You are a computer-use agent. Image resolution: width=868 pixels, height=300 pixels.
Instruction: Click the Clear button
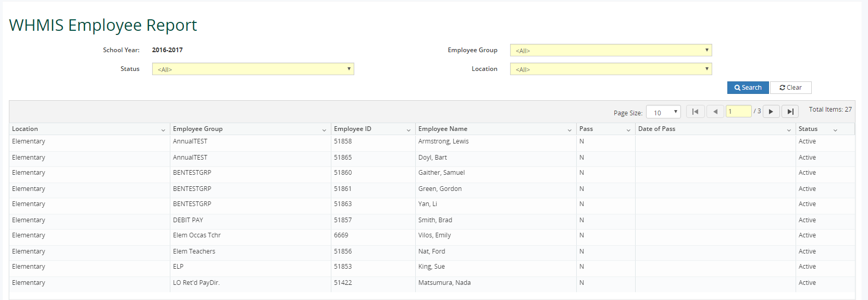[x=790, y=88]
